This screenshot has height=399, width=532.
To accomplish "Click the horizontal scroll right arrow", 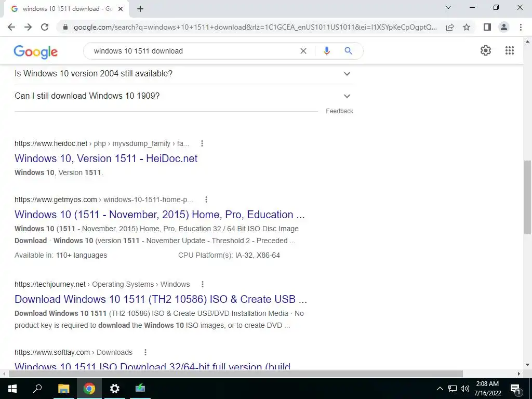I will click(519, 374).
